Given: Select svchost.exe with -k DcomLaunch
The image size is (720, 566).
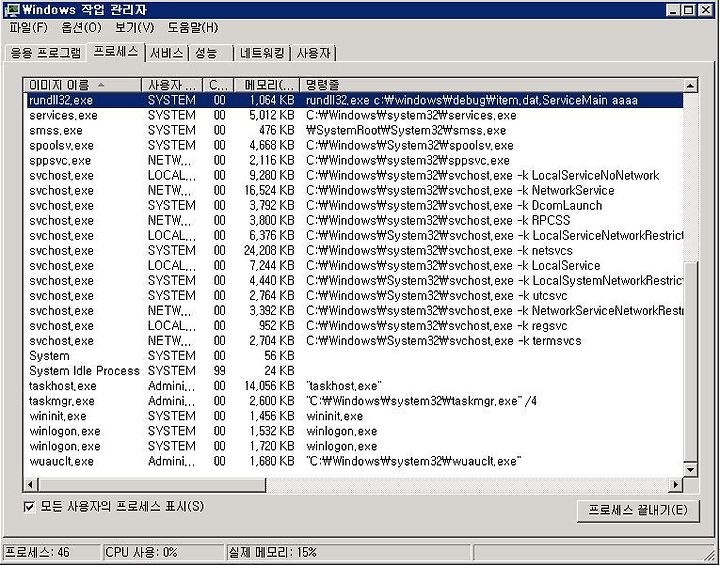Looking at the screenshot, I should 354,206.
